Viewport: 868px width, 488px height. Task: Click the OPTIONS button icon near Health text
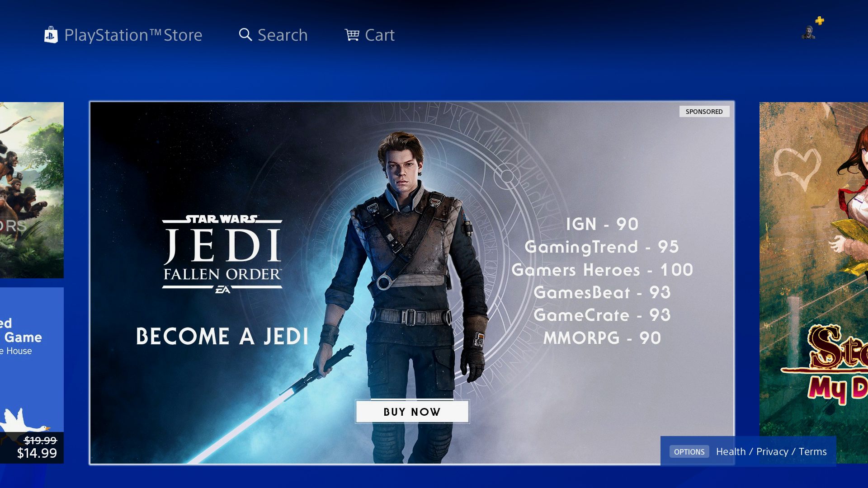point(689,451)
